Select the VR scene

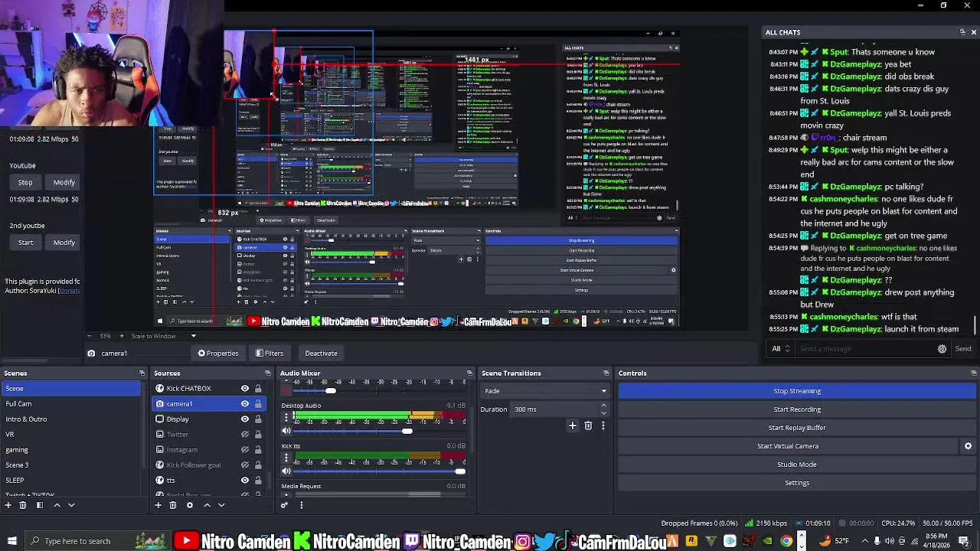71,435
